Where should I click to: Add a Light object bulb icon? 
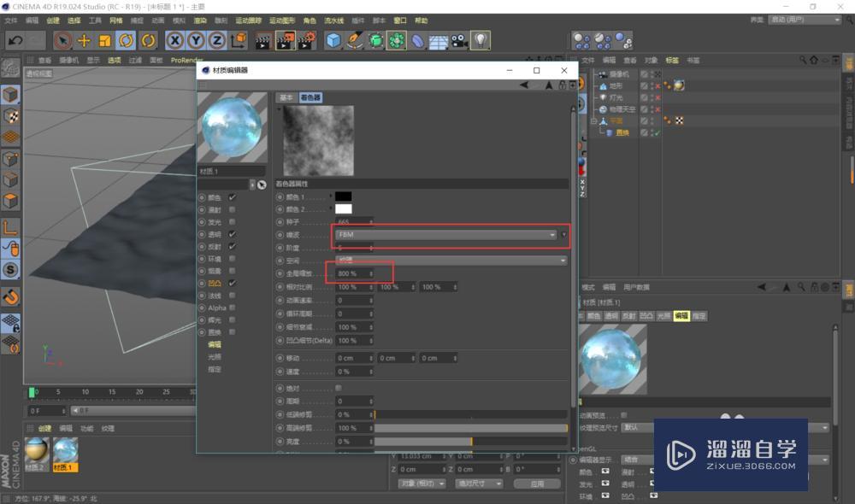pos(481,40)
